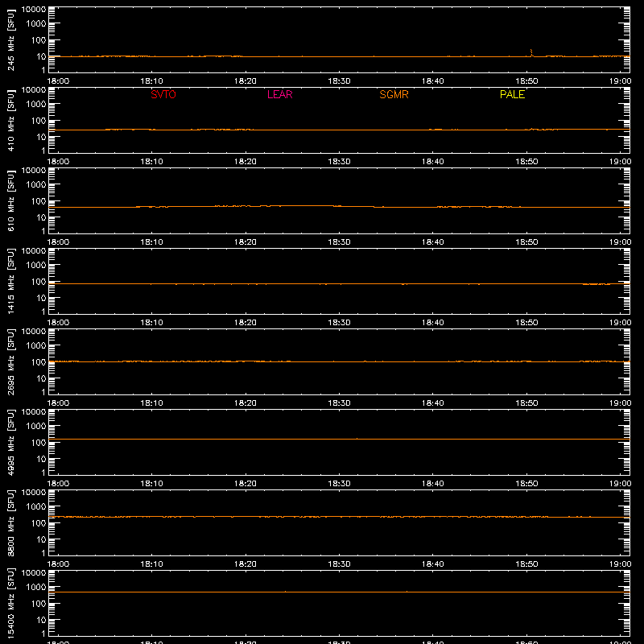Select the 15400 MHz [SFU] axis title

click(10, 603)
